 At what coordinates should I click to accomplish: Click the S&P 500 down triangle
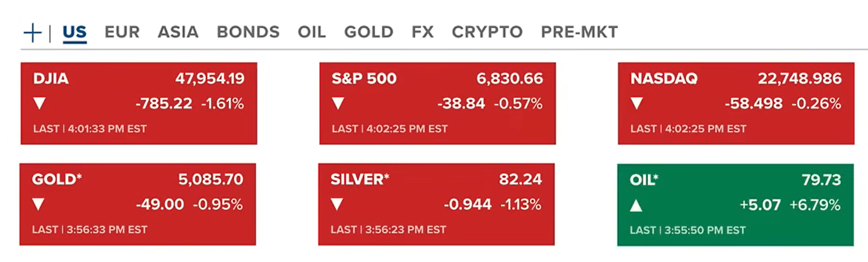pos(338,104)
